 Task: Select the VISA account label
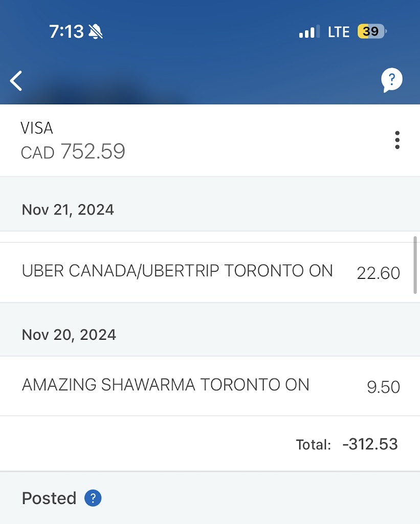pos(37,127)
